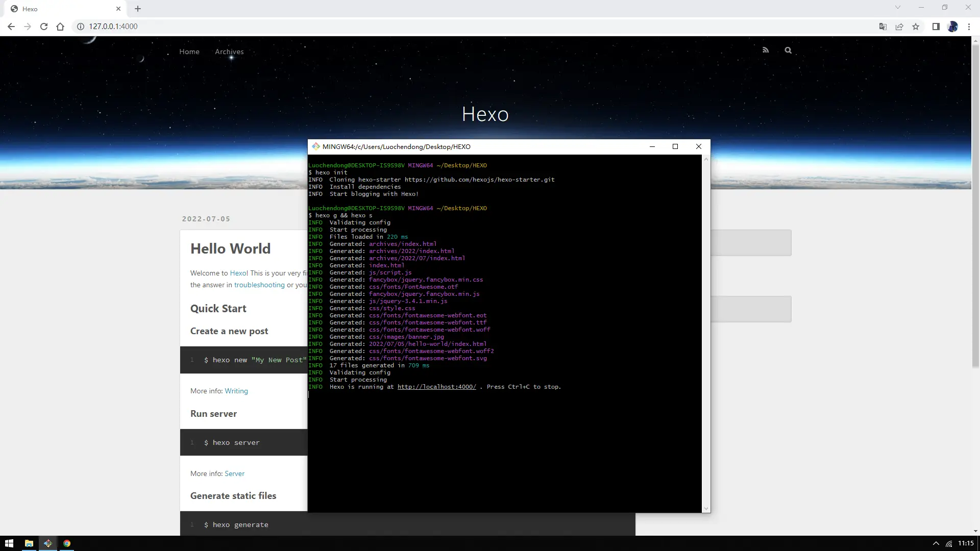This screenshot has width=980, height=551.
Task: Click the Hexo site title
Action: pos(485,114)
